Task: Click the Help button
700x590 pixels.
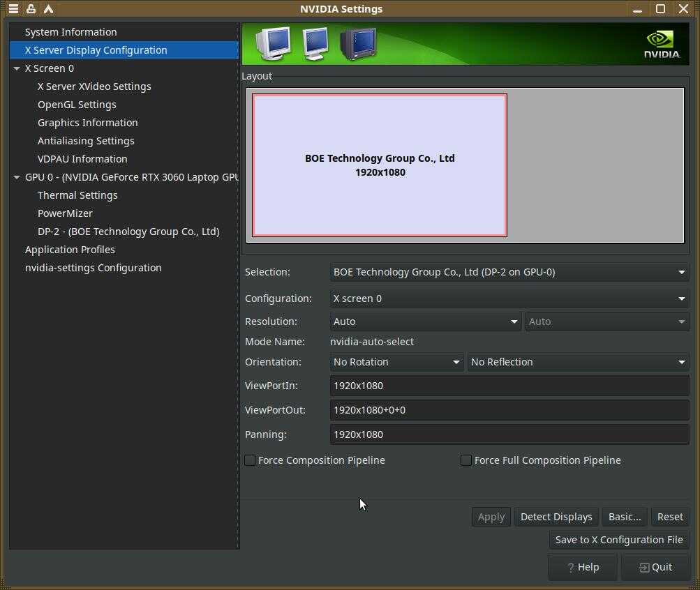Action: pos(583,567)
